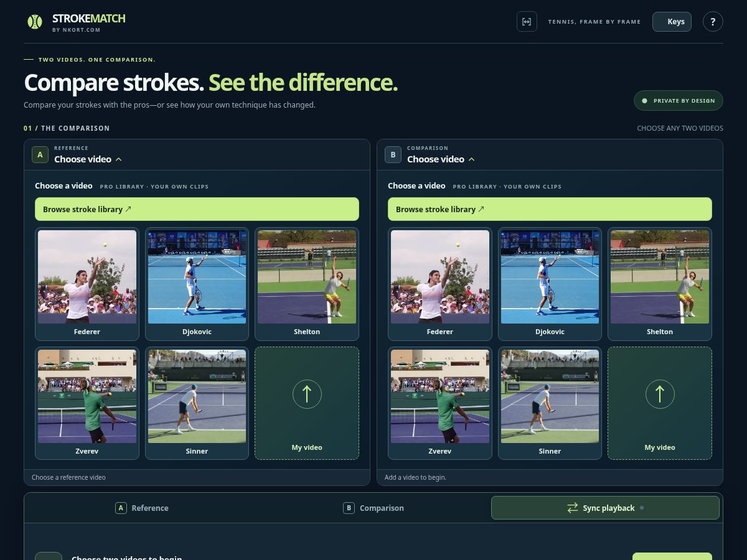This screenshot has height=560, width=747.
Task: Switch to the Comparison tab in the playback bar
Action: coord(374,508)
